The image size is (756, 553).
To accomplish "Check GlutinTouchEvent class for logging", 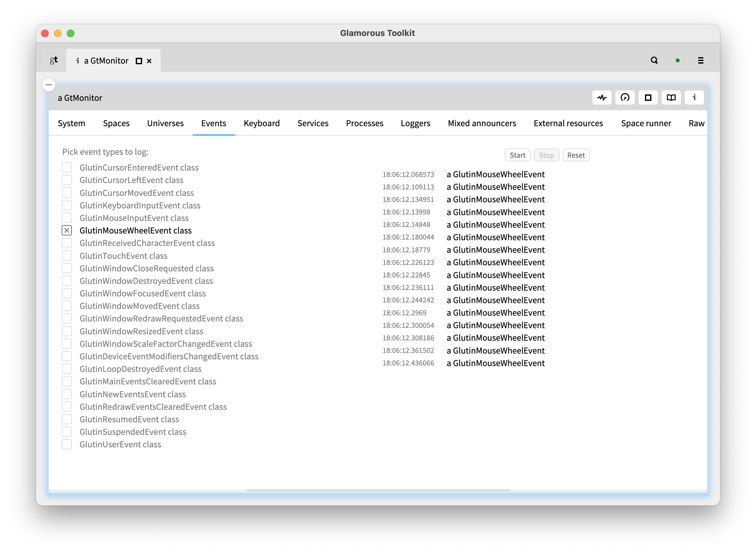I will click(66, 255).
